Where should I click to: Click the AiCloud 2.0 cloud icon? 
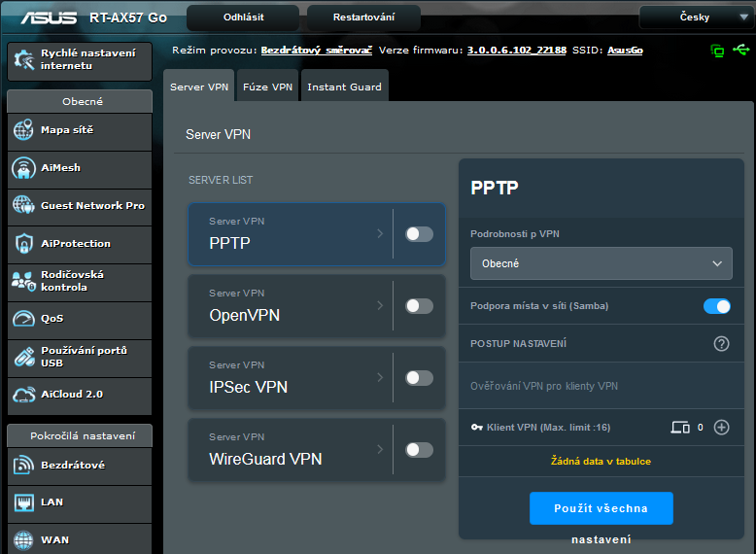[x=24, y=395]
